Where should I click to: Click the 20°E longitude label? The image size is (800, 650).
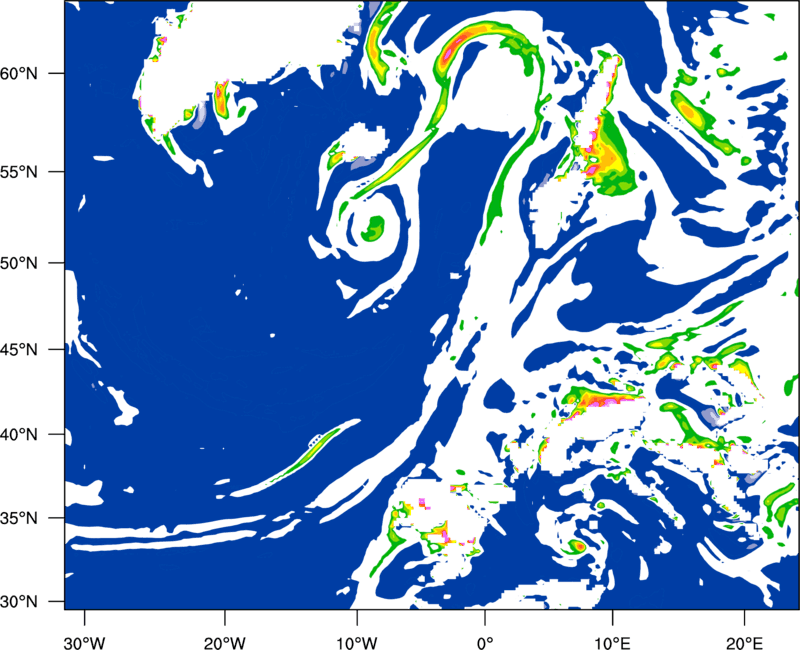point(744,642)
